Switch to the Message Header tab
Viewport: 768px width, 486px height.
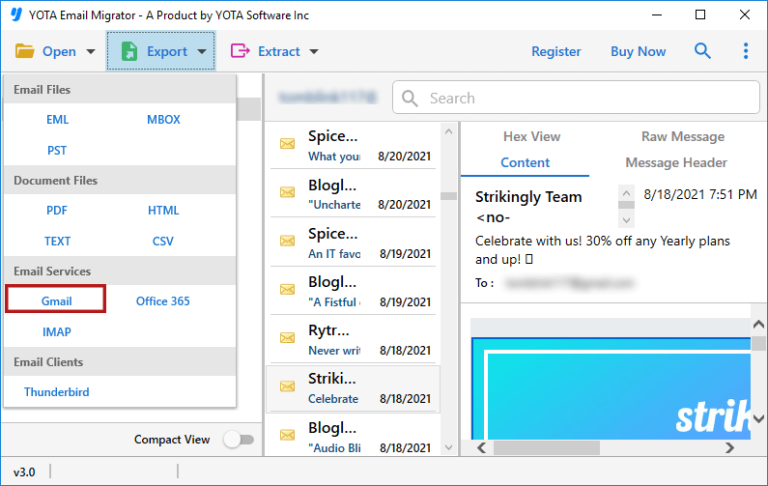pos(676,162)
